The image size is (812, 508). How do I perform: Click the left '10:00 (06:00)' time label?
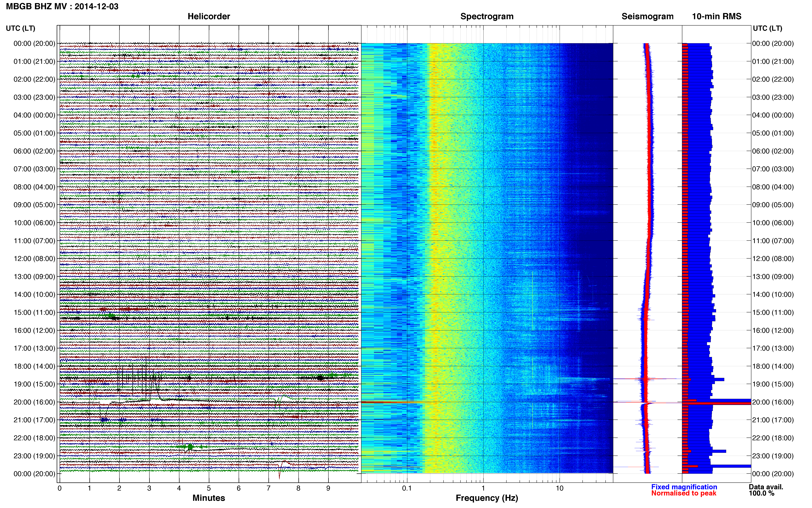(34, 223)
